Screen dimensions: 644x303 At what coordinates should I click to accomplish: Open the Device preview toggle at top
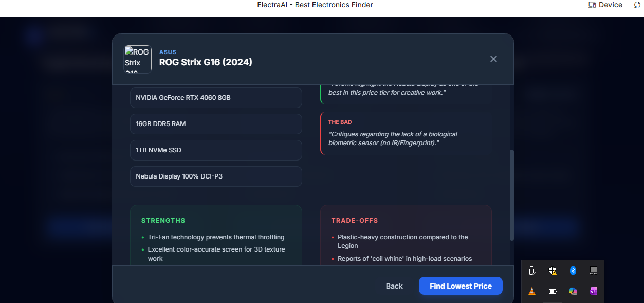(605, 5)
